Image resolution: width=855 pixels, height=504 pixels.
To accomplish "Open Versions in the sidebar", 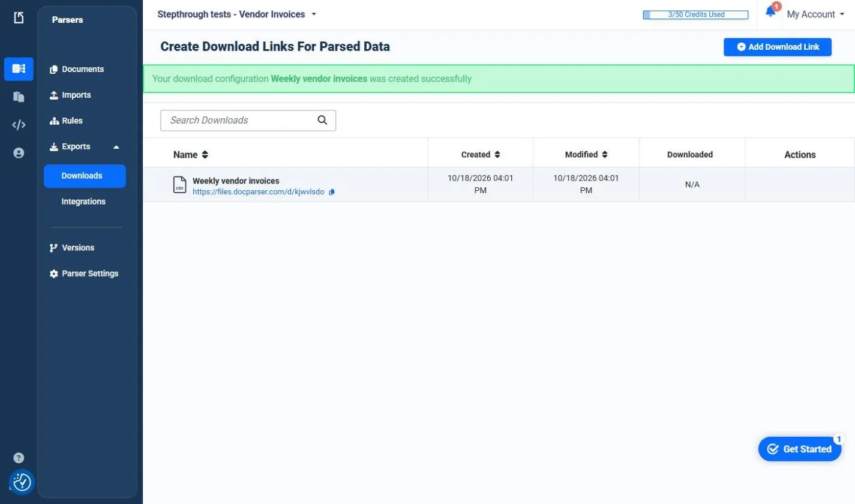I will (x=72, y=248).
